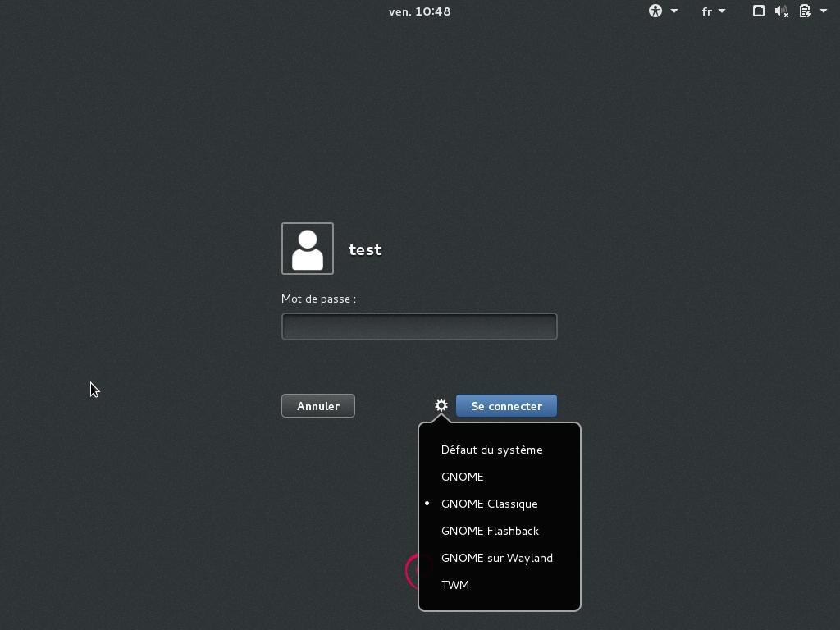Click the muted volume speaker icon
This screenshot has height=630, width=840.
coord(782,11)
